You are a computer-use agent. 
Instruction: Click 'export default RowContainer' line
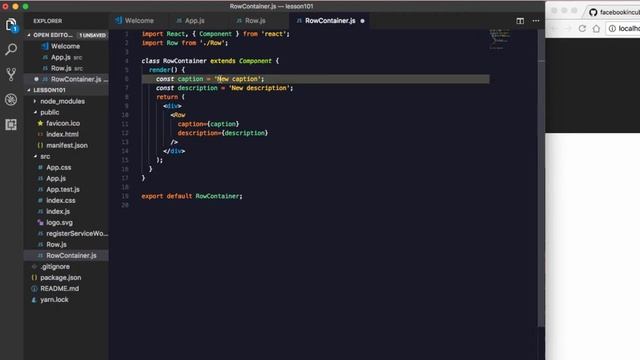coord(192,196)
